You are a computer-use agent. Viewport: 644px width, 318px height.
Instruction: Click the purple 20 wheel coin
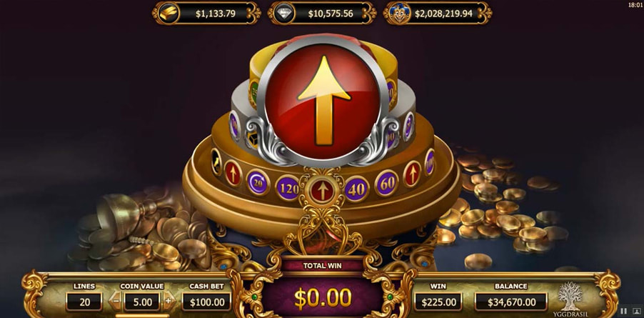(258, 182)
